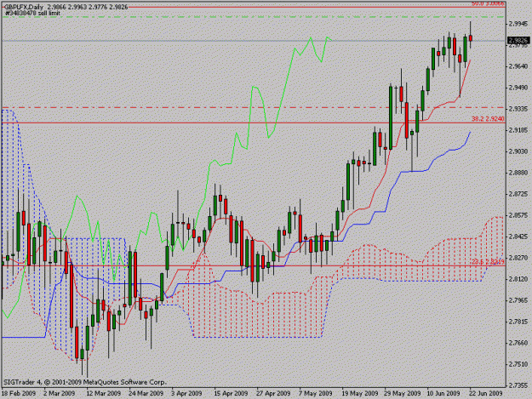Image resolution: width=532 pixels, height=399 pixels.
Task: Click the 2.7510 price axis label
Action: pos(518,364)
